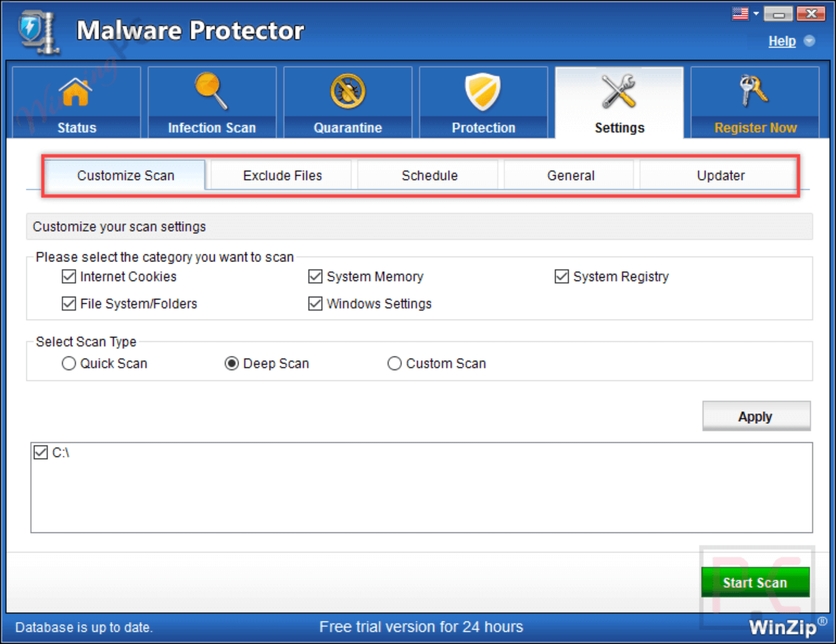Screen dimensions: 836x644
Task: Disable the Windows Settings scan category
Action: click(x=315, y=304)
